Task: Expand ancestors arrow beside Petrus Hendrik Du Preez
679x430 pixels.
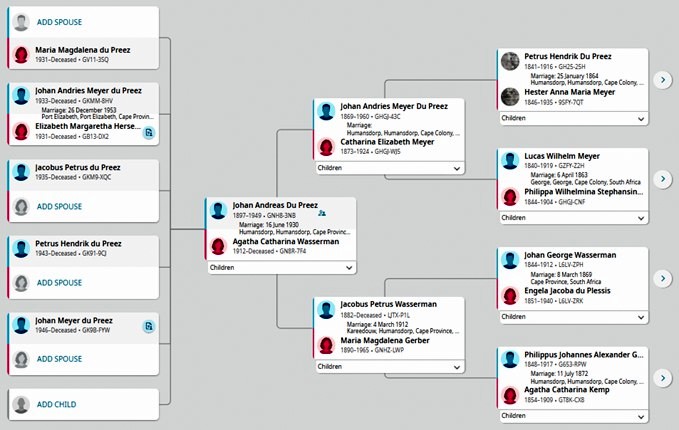Action: [x=663, y=80]
